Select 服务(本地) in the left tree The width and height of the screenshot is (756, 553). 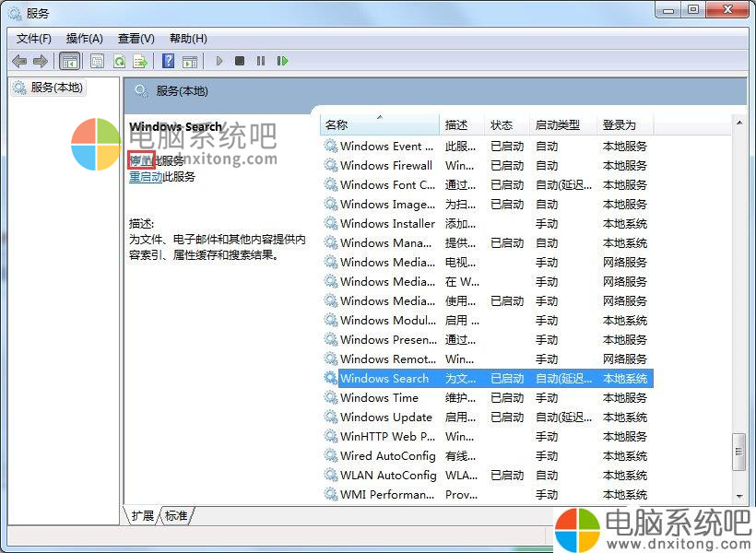coord(49,88)
